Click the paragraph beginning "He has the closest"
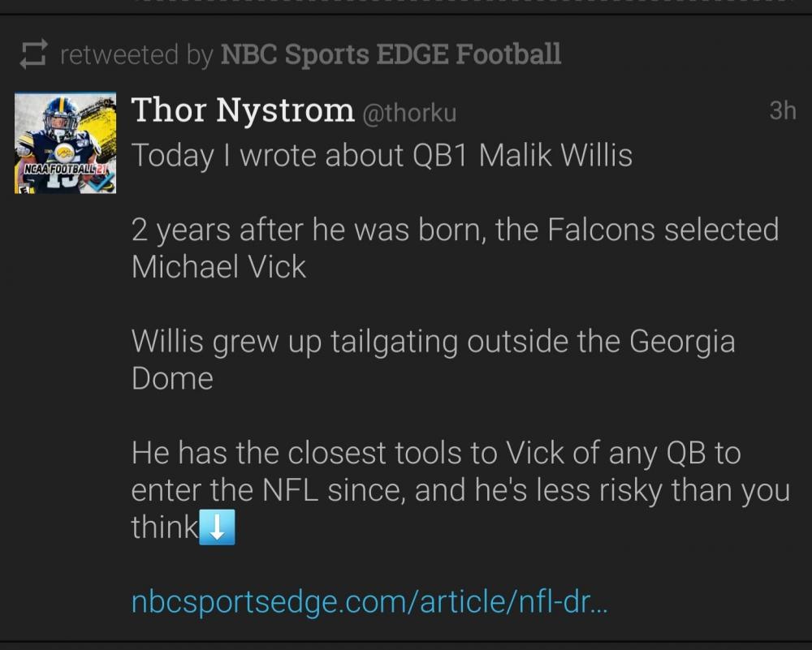The height and width of the screenshot is (650, 812). [460, 490]
